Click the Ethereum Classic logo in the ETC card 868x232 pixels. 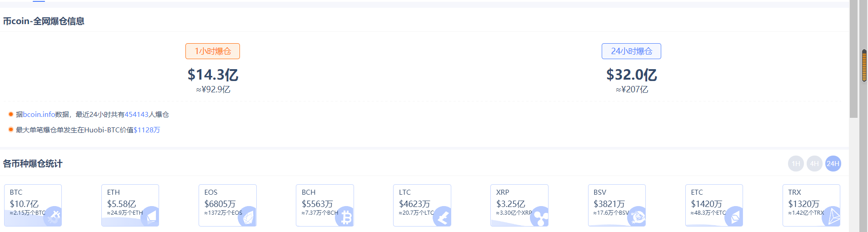coord(734,217)
